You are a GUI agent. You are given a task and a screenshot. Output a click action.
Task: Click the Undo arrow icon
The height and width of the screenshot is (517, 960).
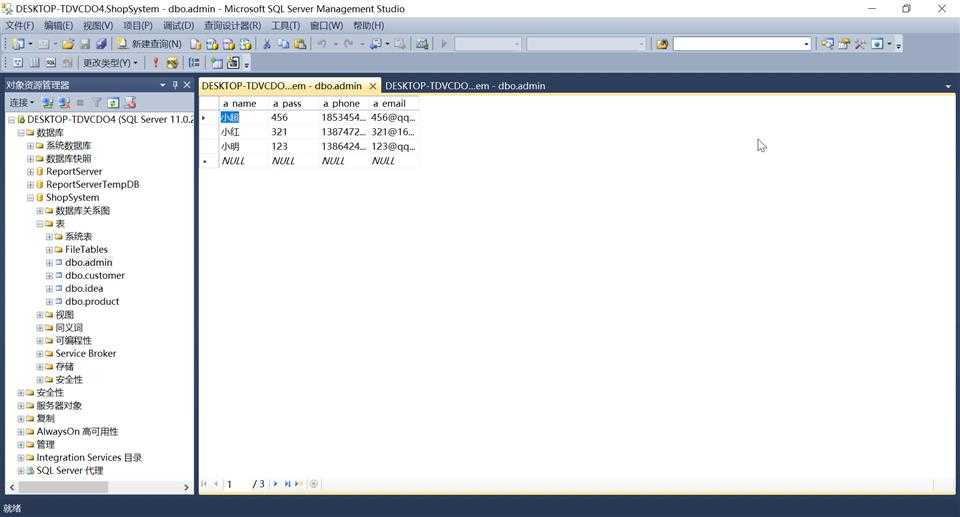pos(322,44)
